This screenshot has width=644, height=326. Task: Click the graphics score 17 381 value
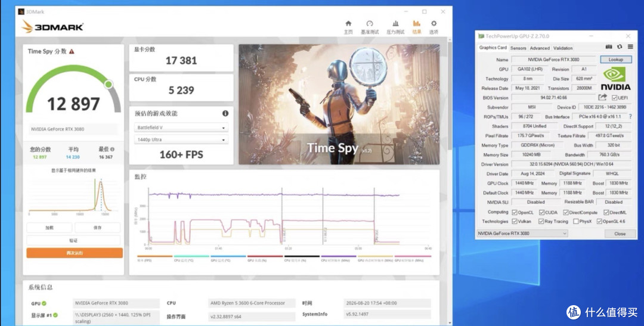point(181,61)
